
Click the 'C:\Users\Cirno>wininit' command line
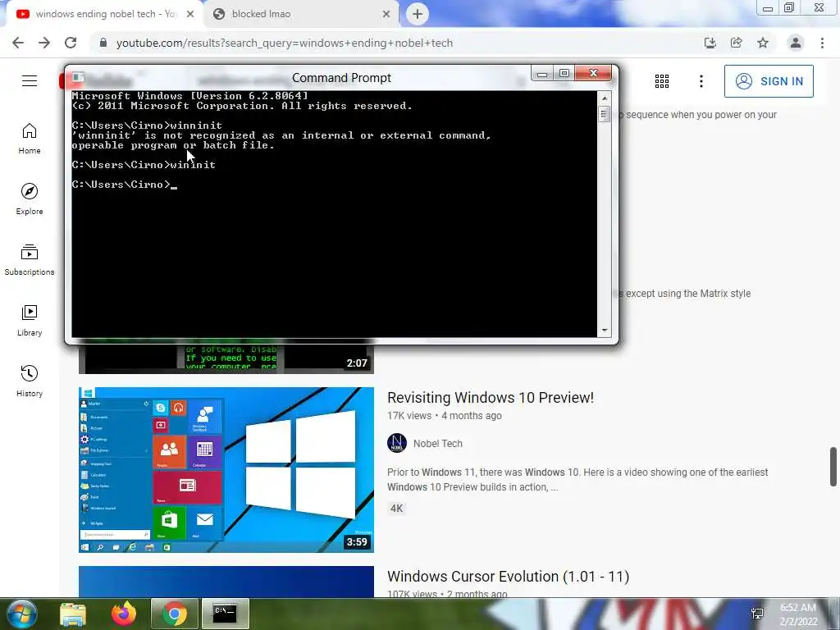pyautogui.click(x=144, y=165)
